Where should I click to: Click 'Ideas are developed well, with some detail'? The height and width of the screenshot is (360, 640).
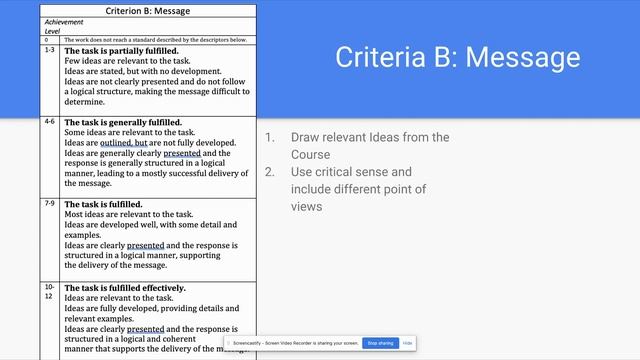[x=151, y=225]
